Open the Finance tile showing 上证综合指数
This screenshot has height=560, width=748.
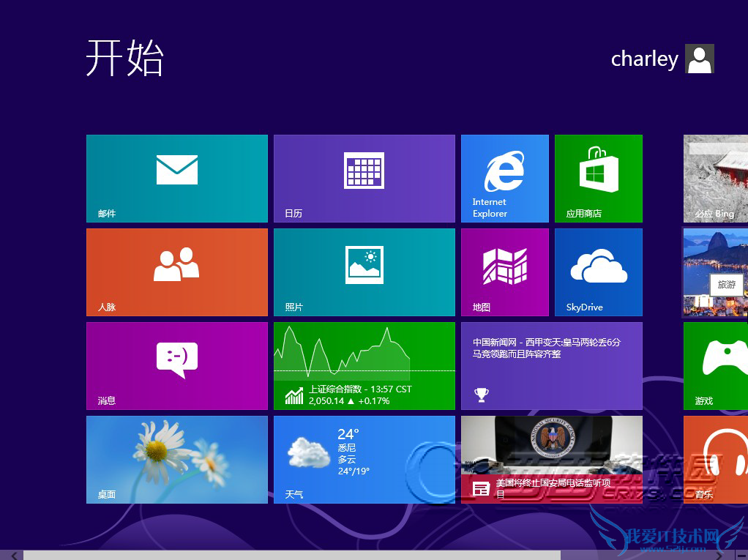[364, 366]
